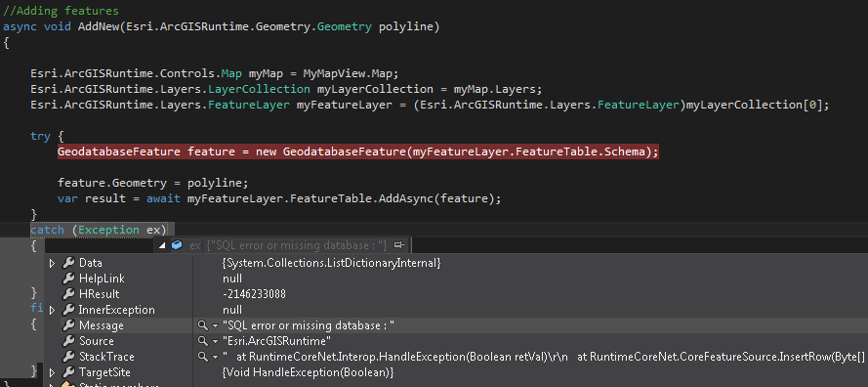Open Message visualizer dropdown arrow
The width and height of the screenshot is (868, 387).
215,325
